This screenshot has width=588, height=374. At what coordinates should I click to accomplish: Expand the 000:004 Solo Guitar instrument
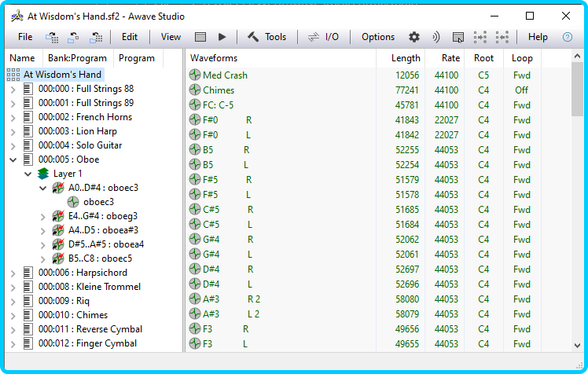click(13, 146)
